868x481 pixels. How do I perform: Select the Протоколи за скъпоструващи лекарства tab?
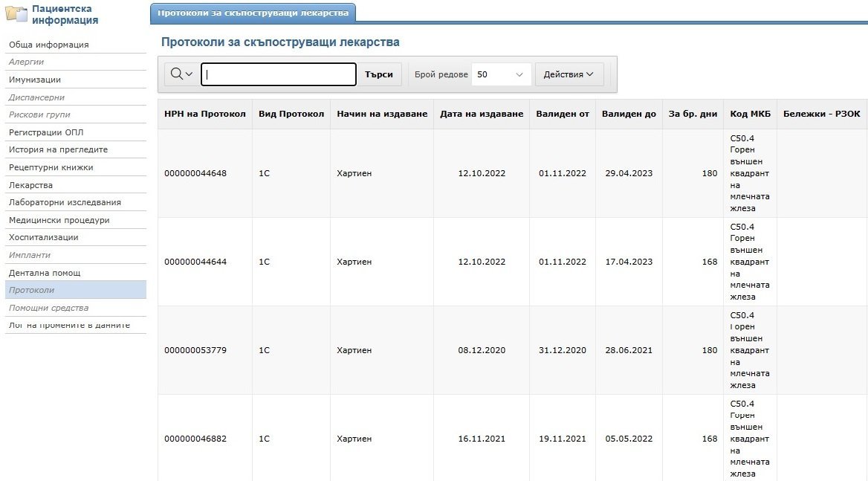(x=253, y=13)
